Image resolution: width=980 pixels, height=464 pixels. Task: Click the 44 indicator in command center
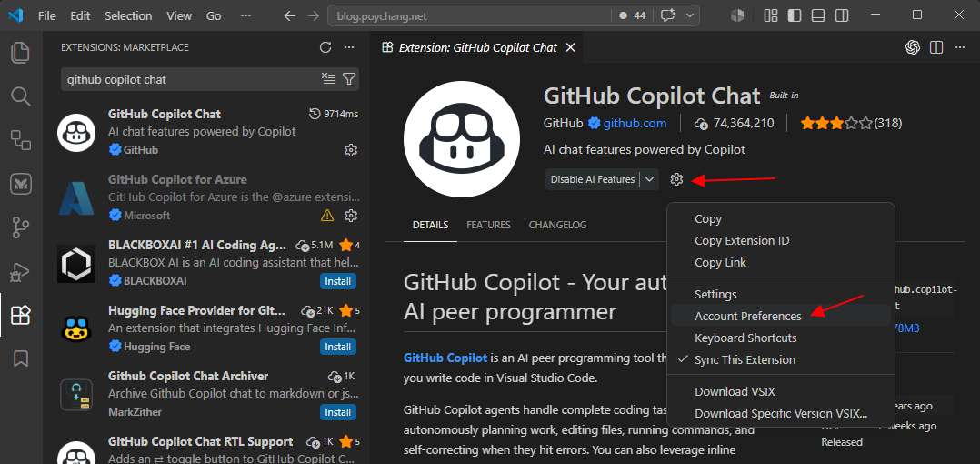pyautogui.click(x=632, y=16)
